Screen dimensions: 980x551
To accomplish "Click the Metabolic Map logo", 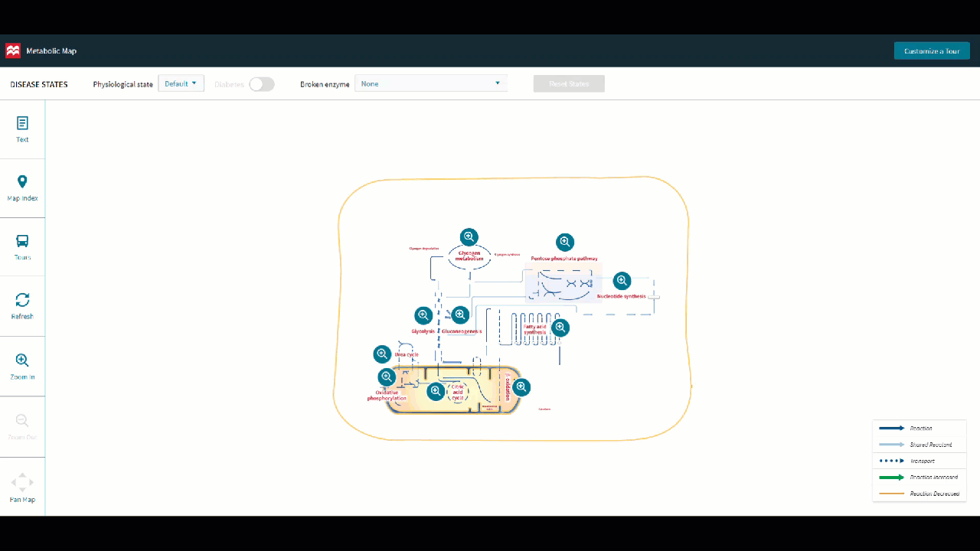I will click(12, 51).
